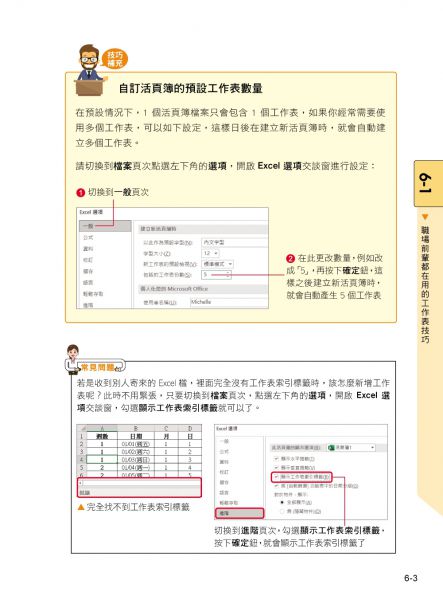Click the 技巧補充 orange speech bubble
Image resolution: width=443 pixels, height=600 pixels.
coord(115,59)
